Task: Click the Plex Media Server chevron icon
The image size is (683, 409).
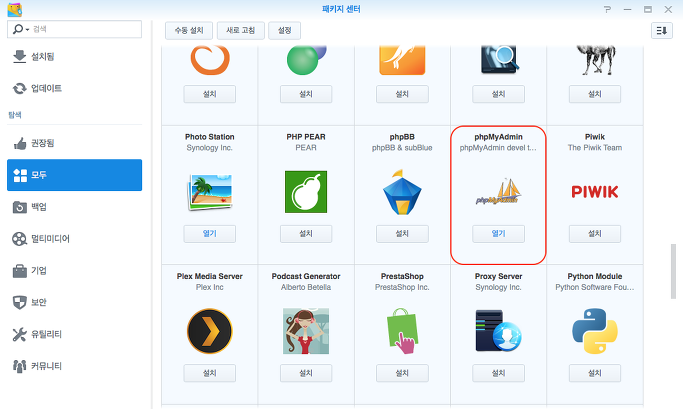Action: [x=210, y=331]
